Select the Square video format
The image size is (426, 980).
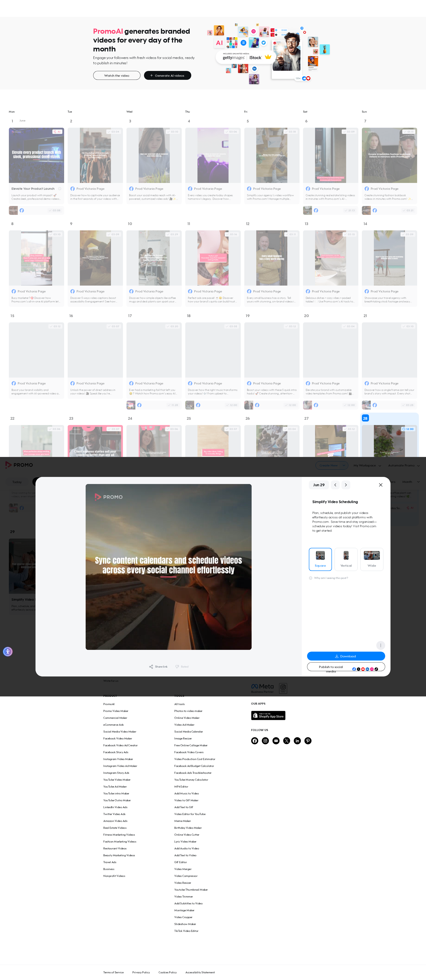320,559
